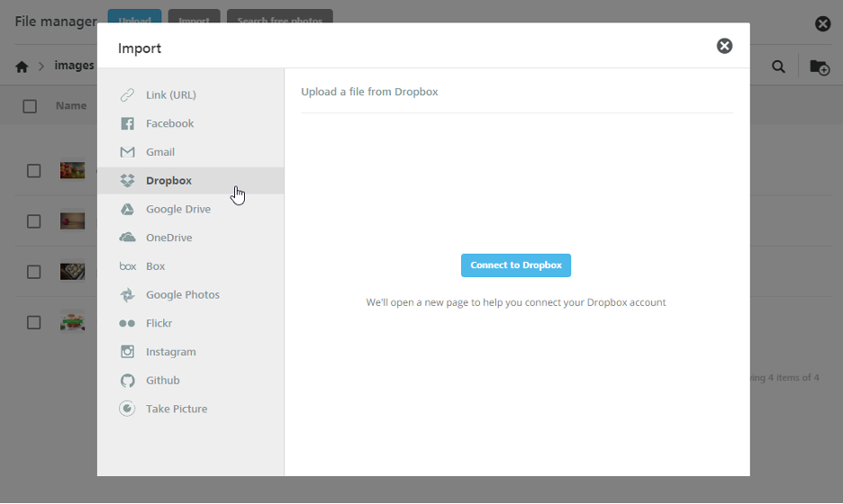The height and width of the screenshot is (504, 843).
Task: Click the Import dialog title
Action: pos(140,49)
